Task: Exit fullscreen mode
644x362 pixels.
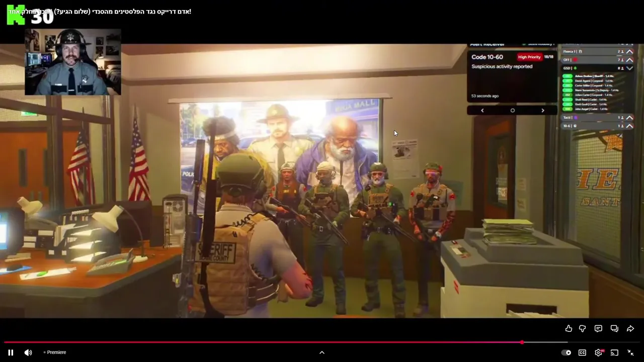Action: point(630,352)
